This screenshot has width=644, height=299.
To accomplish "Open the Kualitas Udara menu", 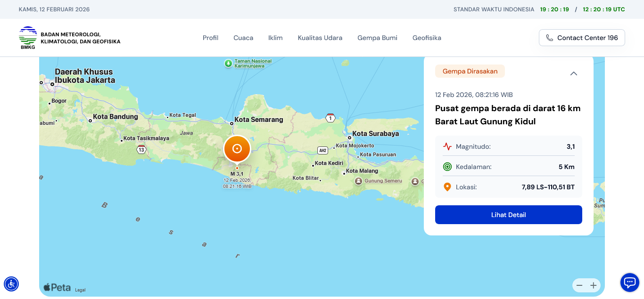I will click(320, 38).
